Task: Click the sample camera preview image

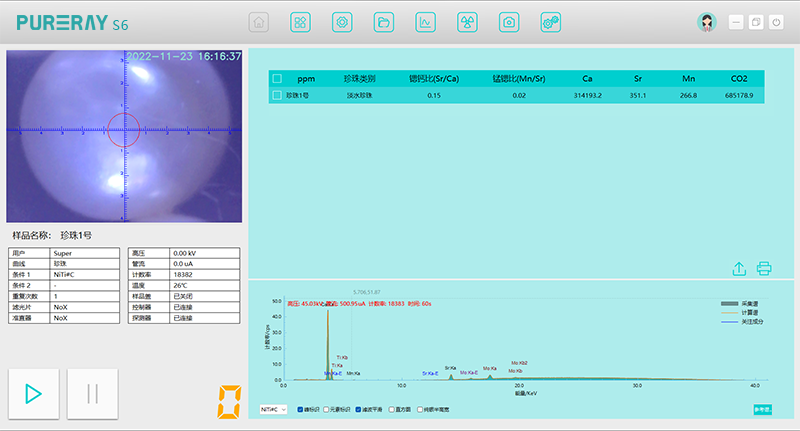Action: click(125, 135)
